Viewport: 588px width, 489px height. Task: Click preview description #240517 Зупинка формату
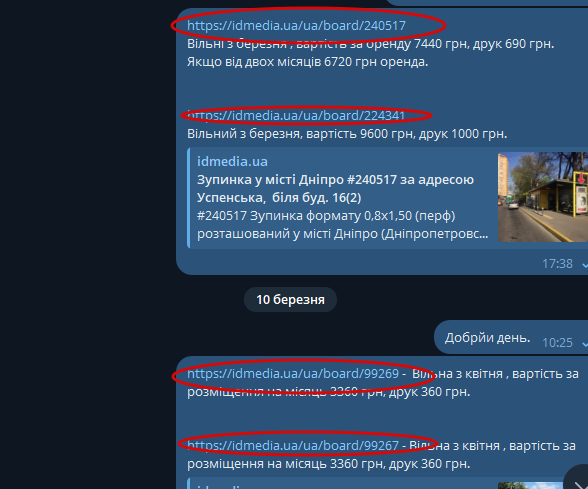coord(343,225)
